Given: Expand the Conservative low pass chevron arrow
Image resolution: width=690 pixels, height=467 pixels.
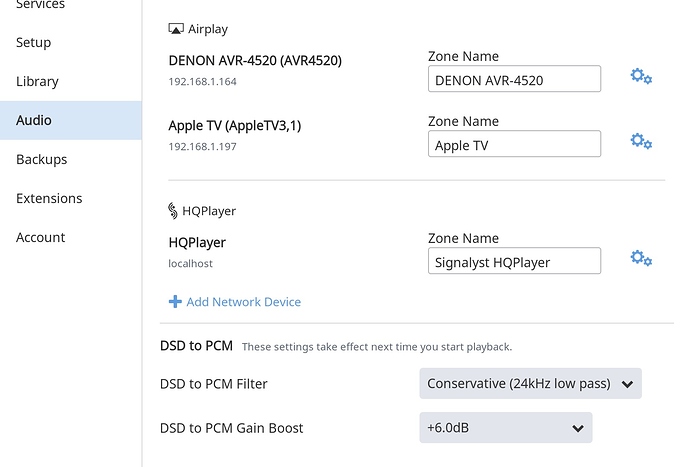Looking at the screenshot, I should pyautogui.click(x=627, y=384).
